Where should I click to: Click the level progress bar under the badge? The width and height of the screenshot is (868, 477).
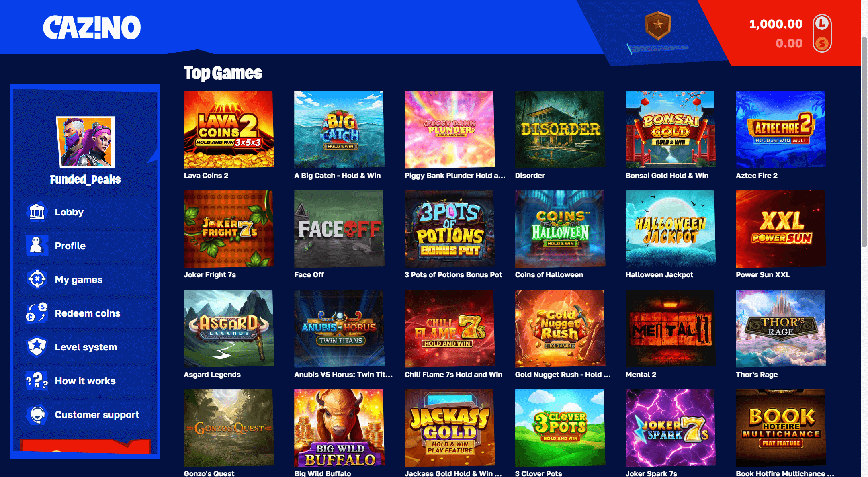658,49
